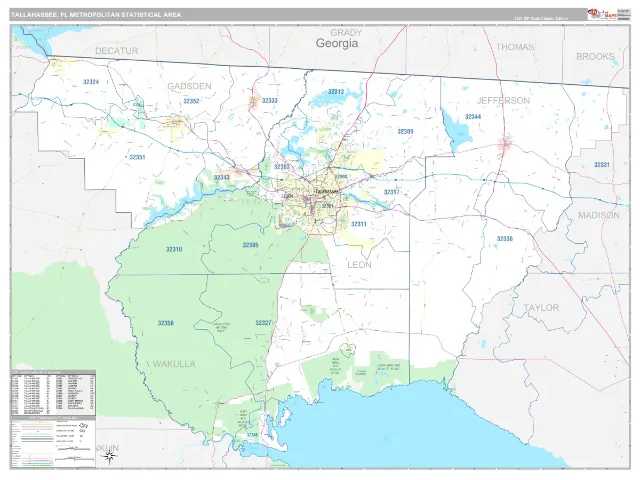
Task: Select the "WAKULLA" county label
Action: pos(174,364)
